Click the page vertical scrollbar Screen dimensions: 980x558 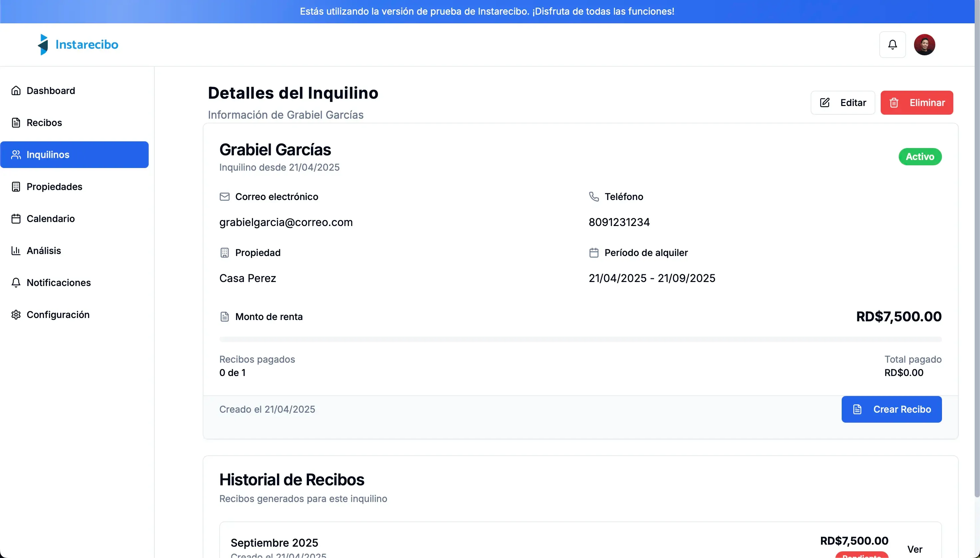point(977,249)
